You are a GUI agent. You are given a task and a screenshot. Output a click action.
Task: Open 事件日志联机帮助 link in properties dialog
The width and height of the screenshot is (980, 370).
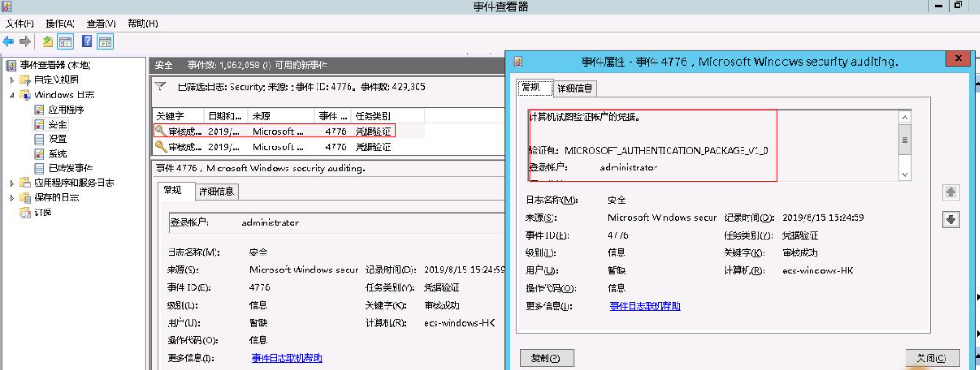pyautogui.click(x=645, y=305)
